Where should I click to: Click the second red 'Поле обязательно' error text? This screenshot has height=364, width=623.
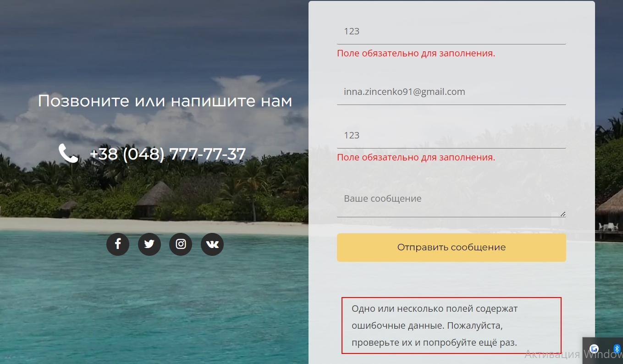tap(416, 157)
